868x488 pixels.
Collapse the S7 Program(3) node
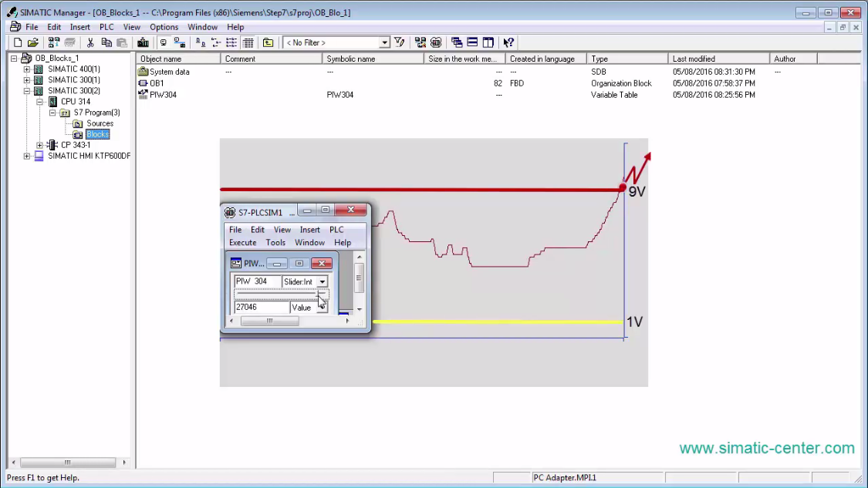click(52, 113)
